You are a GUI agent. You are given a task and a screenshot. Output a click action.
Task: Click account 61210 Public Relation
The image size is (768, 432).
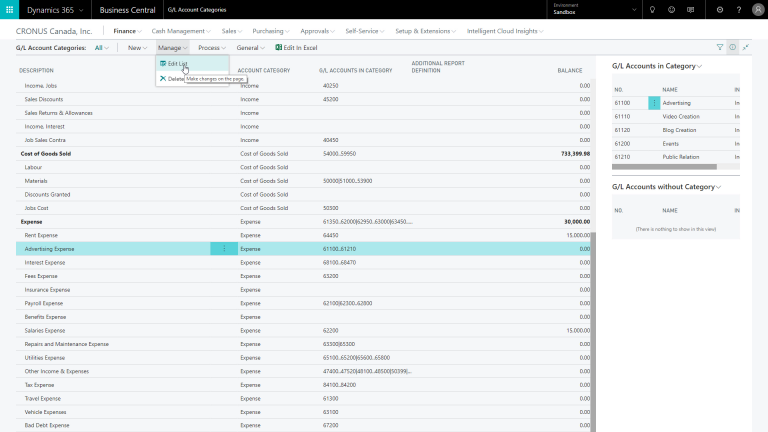click(x=676, y=157)
